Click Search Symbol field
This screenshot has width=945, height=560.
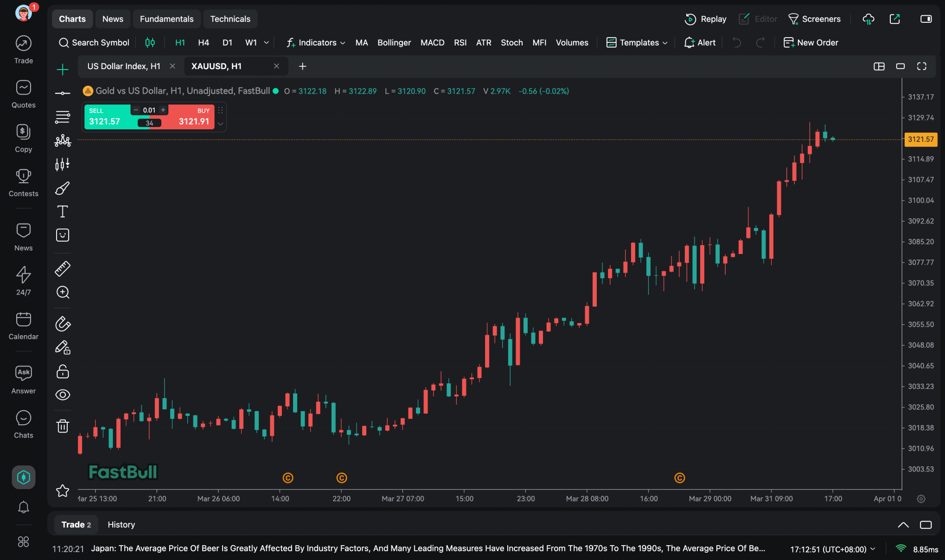(94, 43)
